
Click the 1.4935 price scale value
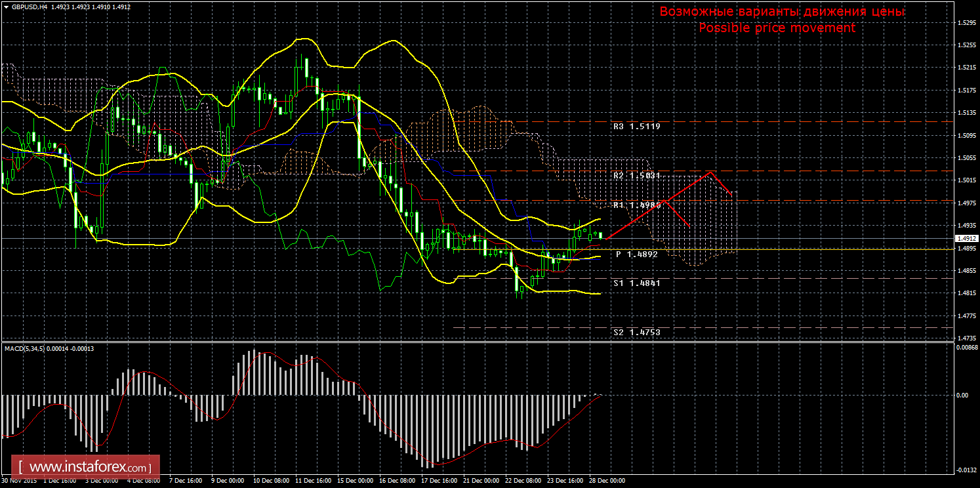coord(966,226)
